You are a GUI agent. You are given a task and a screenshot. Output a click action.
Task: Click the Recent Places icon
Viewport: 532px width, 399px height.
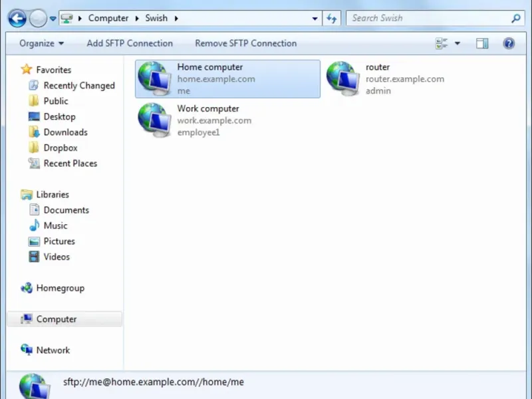(x=34, y=163)
